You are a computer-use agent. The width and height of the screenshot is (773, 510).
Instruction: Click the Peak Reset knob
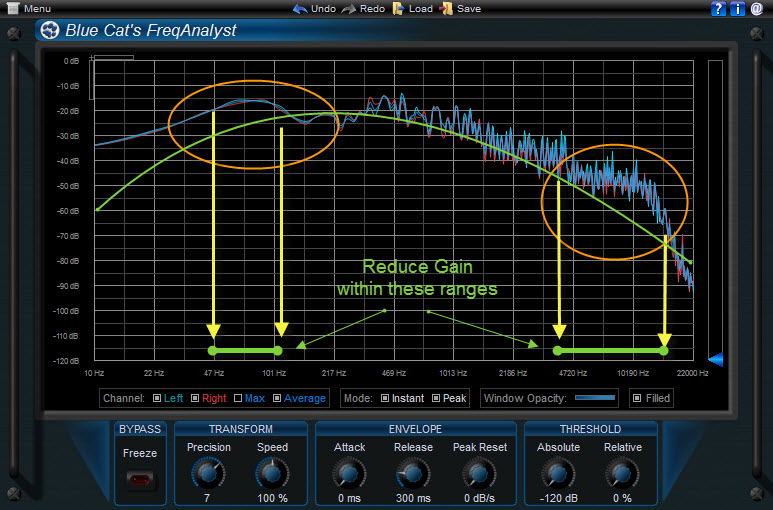pos(479,473)
